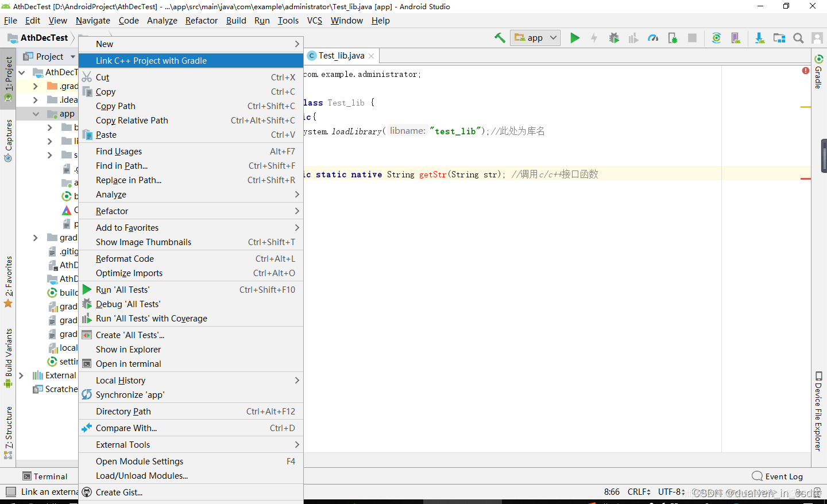Choose Link C++ Project with Gradle
The image size is (827, 504).
[191, 61]
